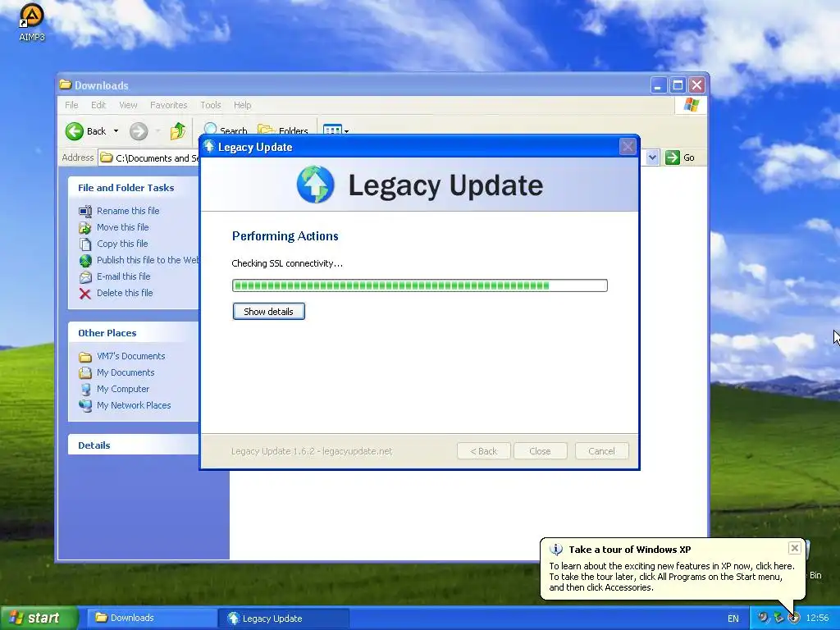The height and width of the screenshot is (630, 840).
Task: Open VM7's Documents folder icon
Action: [85, 357]
